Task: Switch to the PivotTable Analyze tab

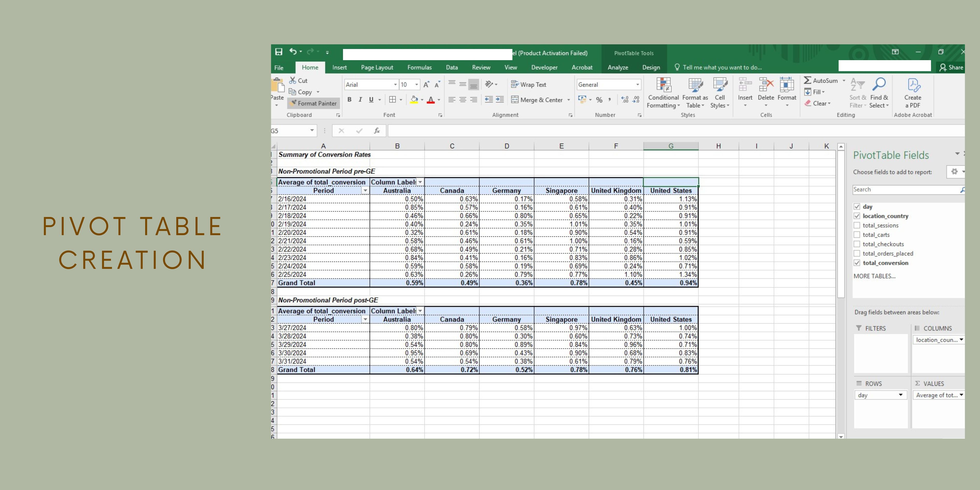Action: click(618, 67)
